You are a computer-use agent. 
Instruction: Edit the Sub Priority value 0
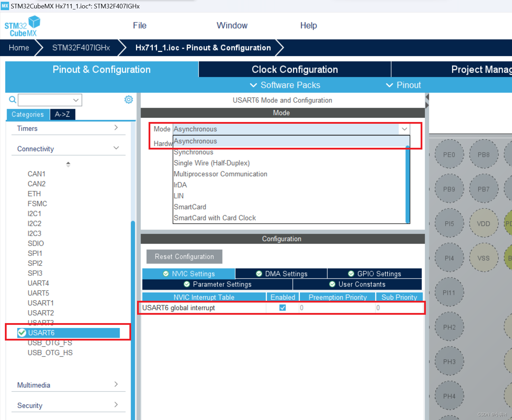399,308
